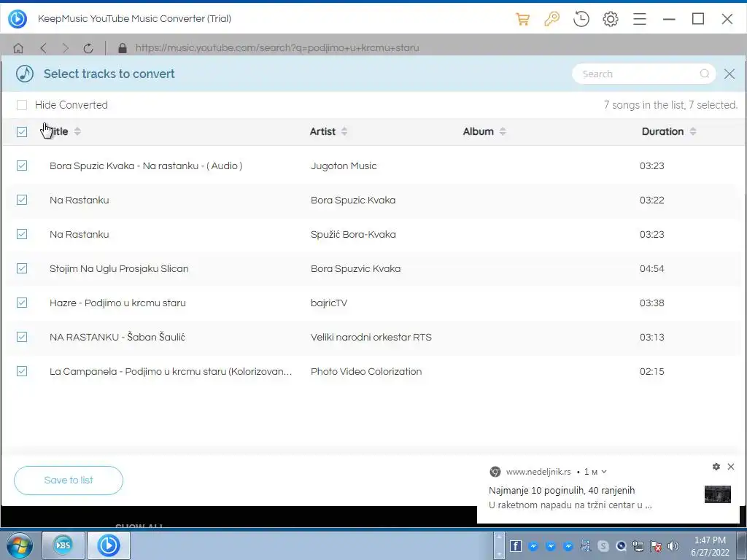Viewport: 747px width, 560px height.
Task: Click duration 04:54
Action: click(651, 268)
